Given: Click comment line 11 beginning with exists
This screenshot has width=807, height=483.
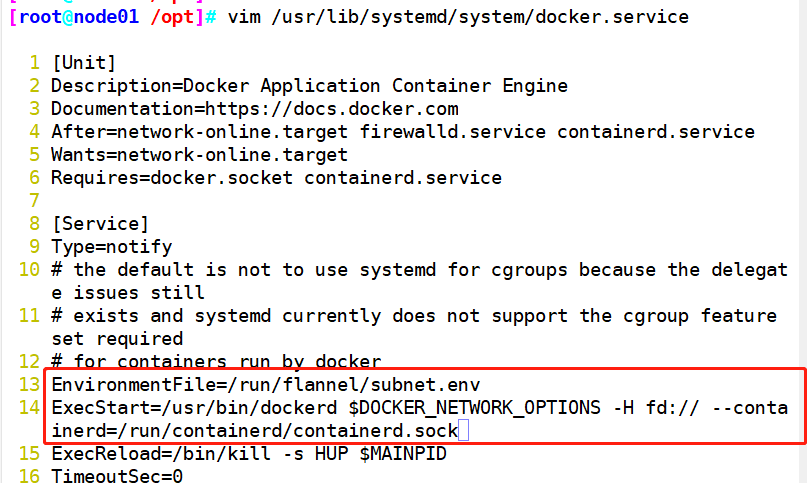Looking at the screenshot, I should click(414, 327).
